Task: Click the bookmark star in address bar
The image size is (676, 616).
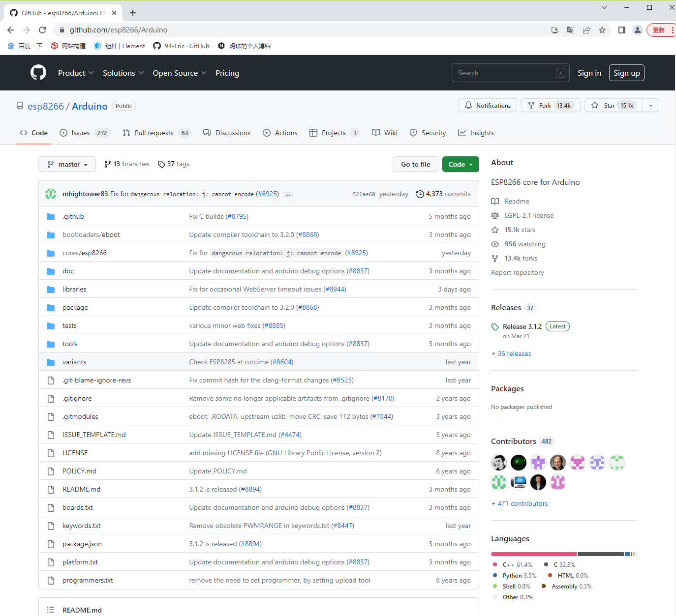Action: tap(602, 30)
